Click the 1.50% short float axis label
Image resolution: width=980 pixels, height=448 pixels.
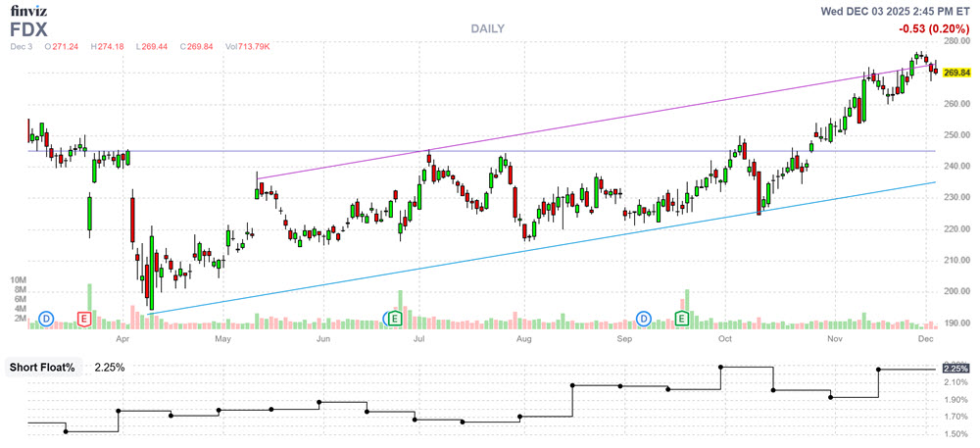coord(958,434)
